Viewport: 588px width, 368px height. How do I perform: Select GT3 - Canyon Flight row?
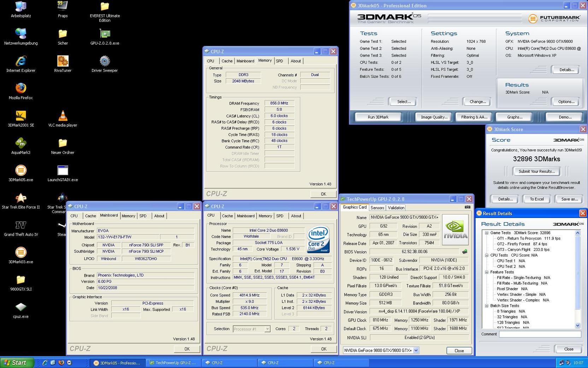pos(523,249)
